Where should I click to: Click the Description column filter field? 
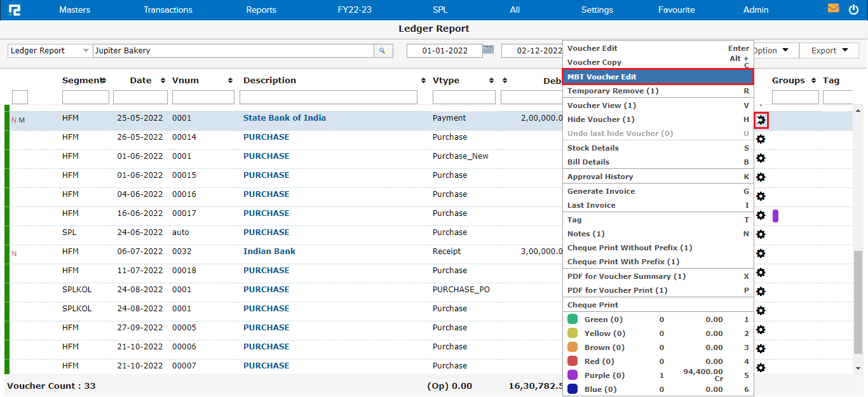click(x=328, y=97)
